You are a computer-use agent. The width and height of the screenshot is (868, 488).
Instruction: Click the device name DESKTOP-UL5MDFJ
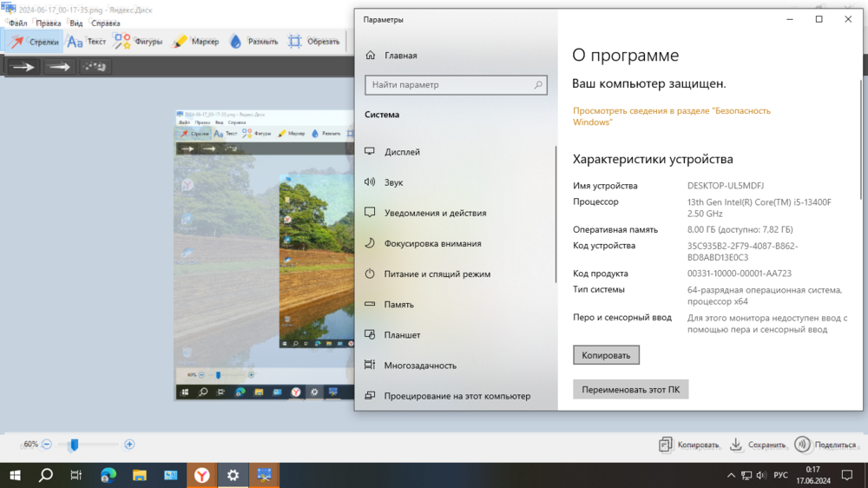point(725,186)
